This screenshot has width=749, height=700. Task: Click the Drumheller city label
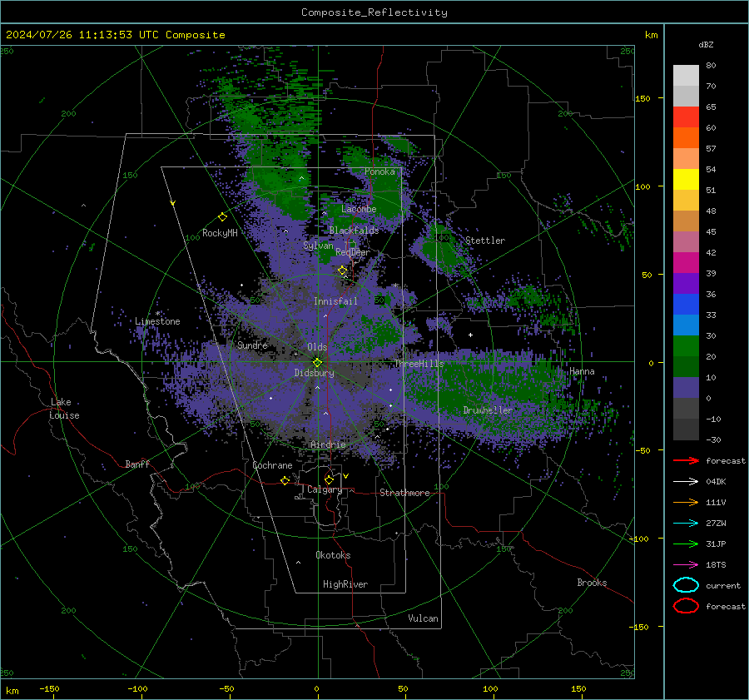[487, 410]
